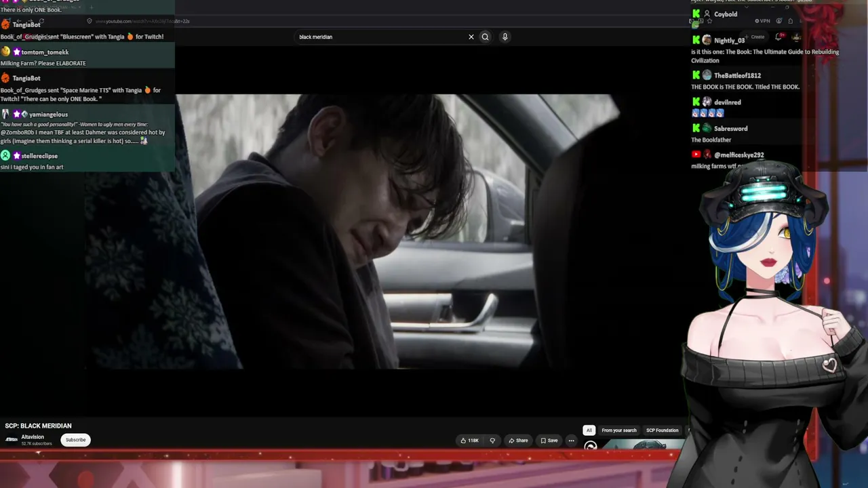Click devilnred chat username
868x488 pixels.
coord(728,102)
